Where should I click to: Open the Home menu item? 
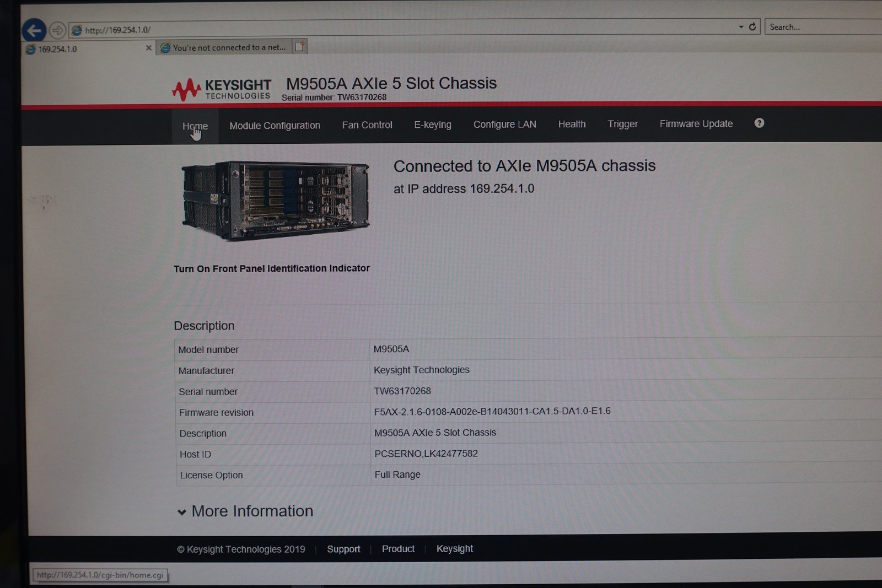click(x=195, y=126)
